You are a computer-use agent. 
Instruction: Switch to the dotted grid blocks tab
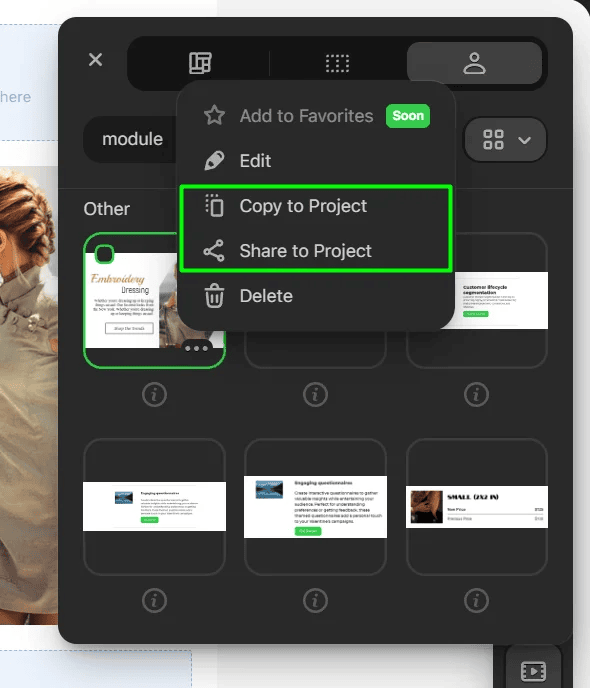[337, 63]
